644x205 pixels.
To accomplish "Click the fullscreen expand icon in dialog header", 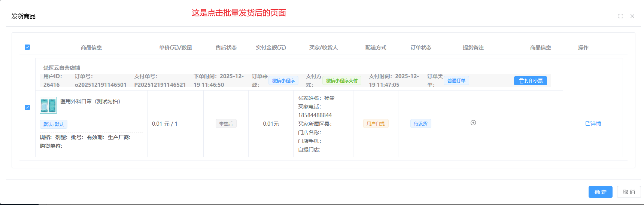I will tap(621, 16).
